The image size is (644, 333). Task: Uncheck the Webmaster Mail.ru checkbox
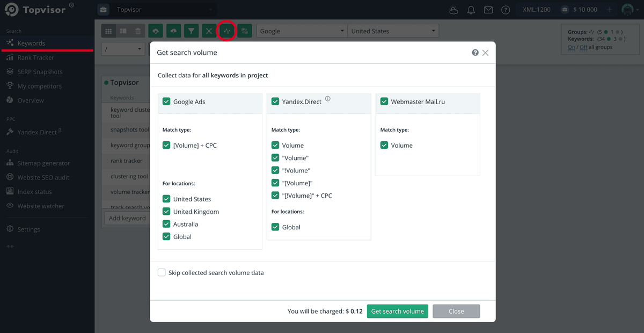tap(384, 102)
